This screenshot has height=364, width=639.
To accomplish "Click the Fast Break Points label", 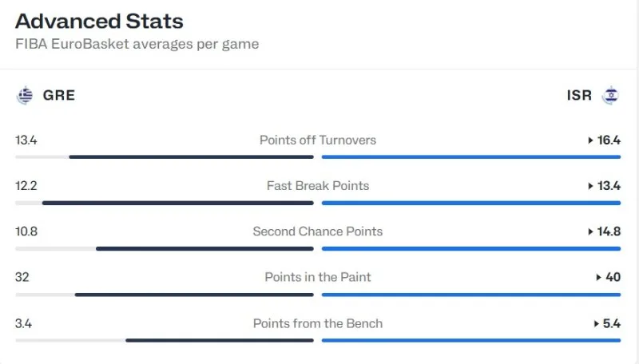I will (x=318, y=186).
